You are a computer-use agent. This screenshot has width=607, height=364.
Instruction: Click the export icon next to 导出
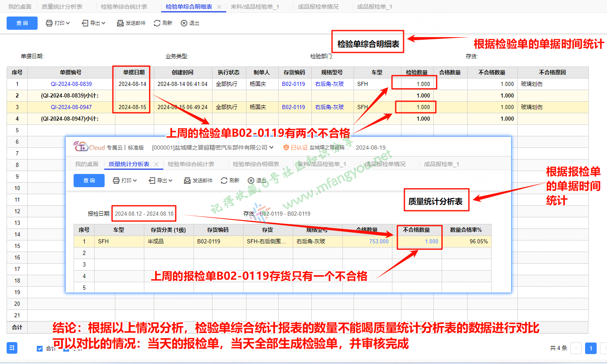(85, 23)
